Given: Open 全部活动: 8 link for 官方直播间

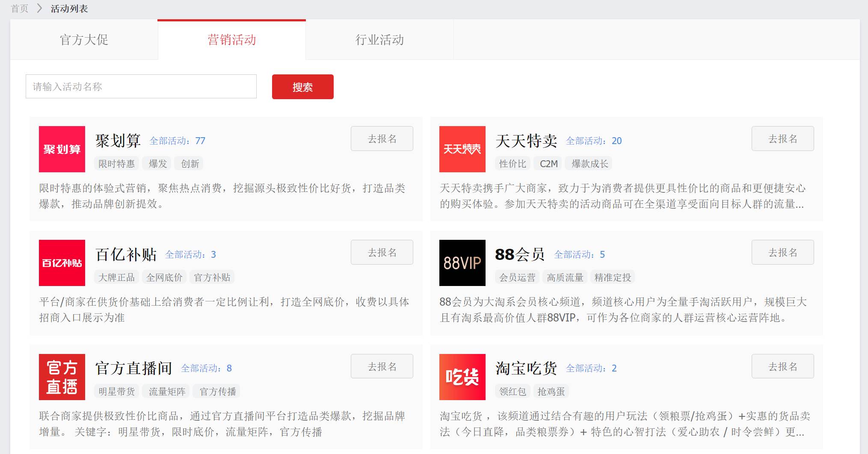Looking at the screenshot, I should [x=207, y=368].
